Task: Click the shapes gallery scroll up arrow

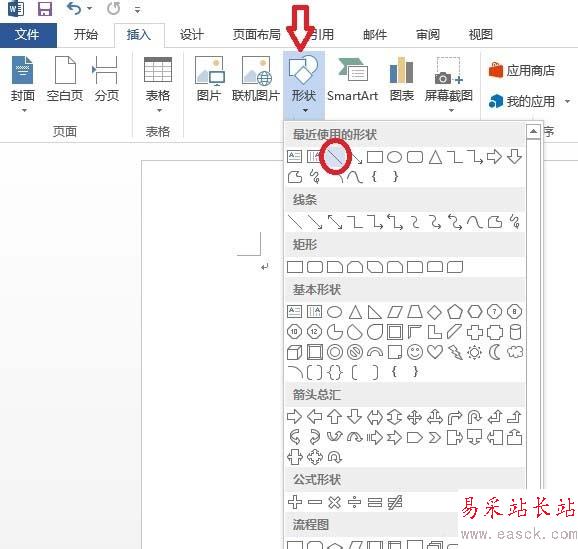Action: pyautogui.click(x=533, y=131)
